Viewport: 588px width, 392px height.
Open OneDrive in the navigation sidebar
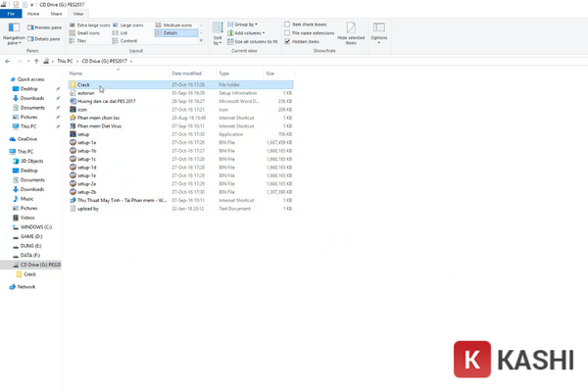(x=26, y=139)
